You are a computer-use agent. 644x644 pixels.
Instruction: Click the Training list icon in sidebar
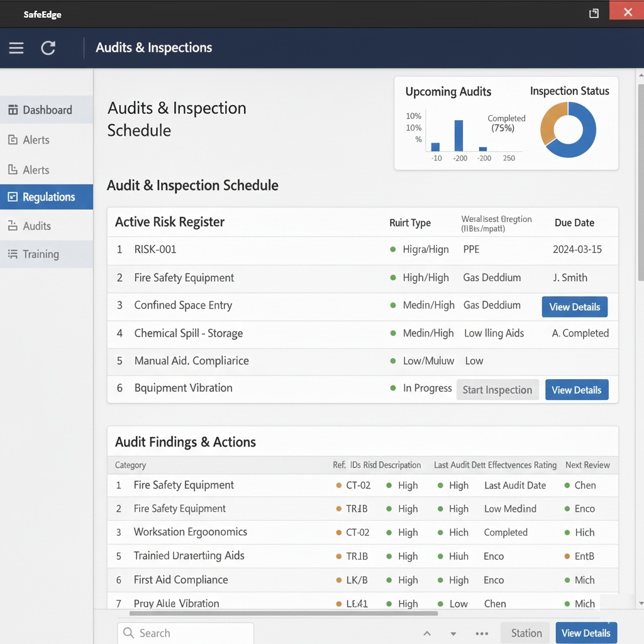pos(13,254)
